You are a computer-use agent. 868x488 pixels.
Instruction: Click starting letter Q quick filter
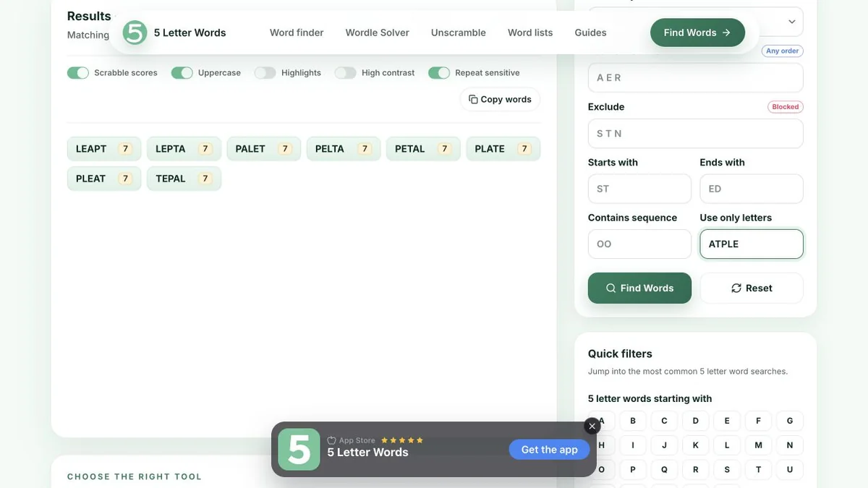pos(664,469)
